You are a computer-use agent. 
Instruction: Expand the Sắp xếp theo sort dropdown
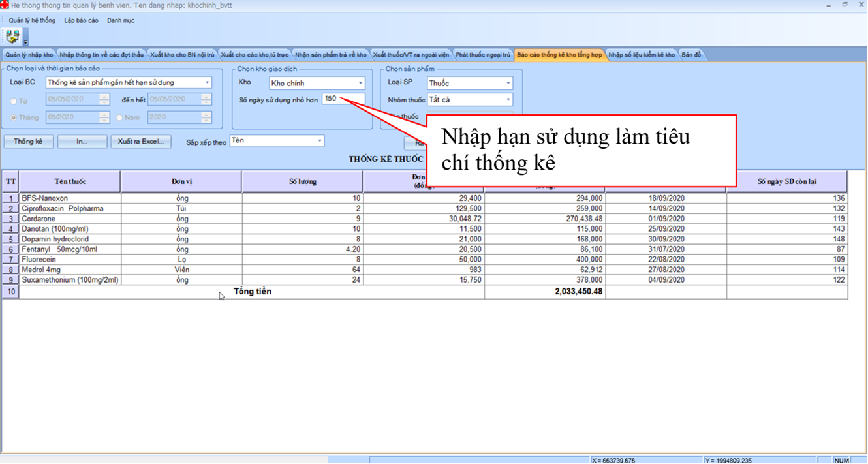[320, 141]
